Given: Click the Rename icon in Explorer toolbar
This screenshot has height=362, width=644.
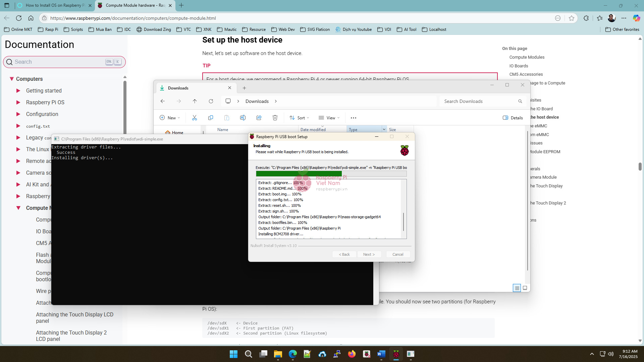Looking at the screenshot, I should point(243,118).
